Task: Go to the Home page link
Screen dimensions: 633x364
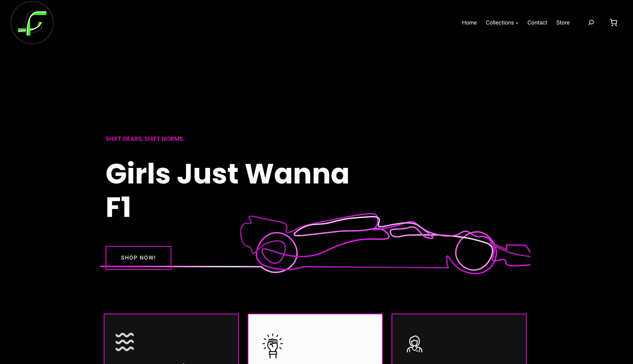Action: coord(469,22)
